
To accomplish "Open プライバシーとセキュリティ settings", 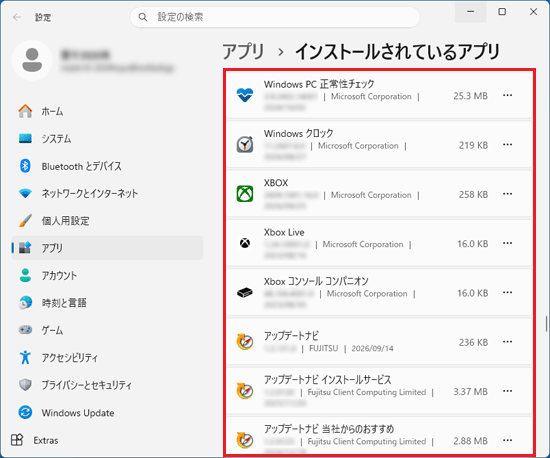I will [107, 385].
